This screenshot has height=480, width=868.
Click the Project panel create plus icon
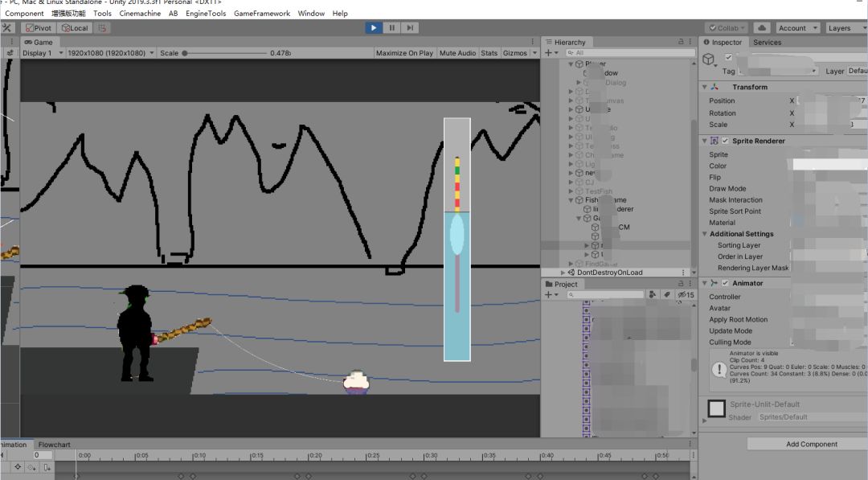548,295
